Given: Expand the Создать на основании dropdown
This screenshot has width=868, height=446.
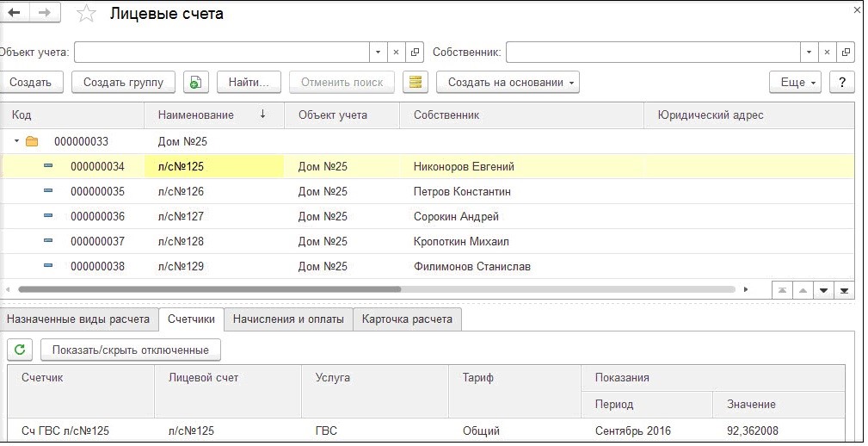Looking at the screenshot, I should (508, 82).
